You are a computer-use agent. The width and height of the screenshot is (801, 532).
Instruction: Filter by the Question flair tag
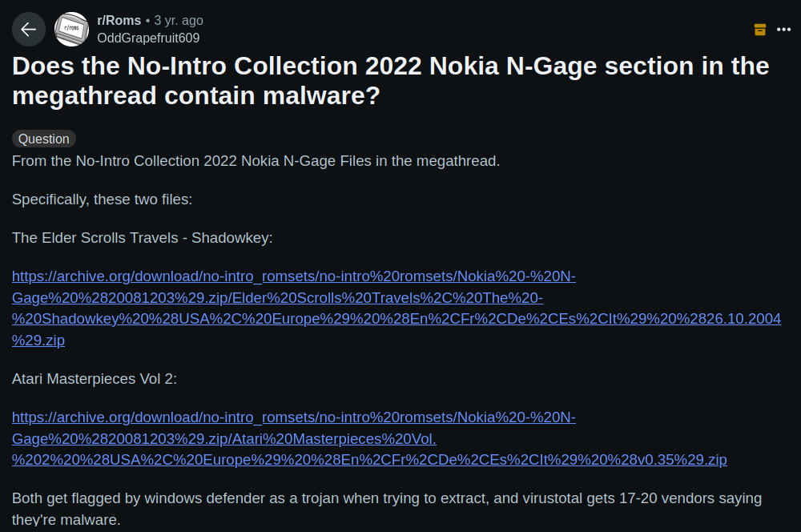[44, 139]
